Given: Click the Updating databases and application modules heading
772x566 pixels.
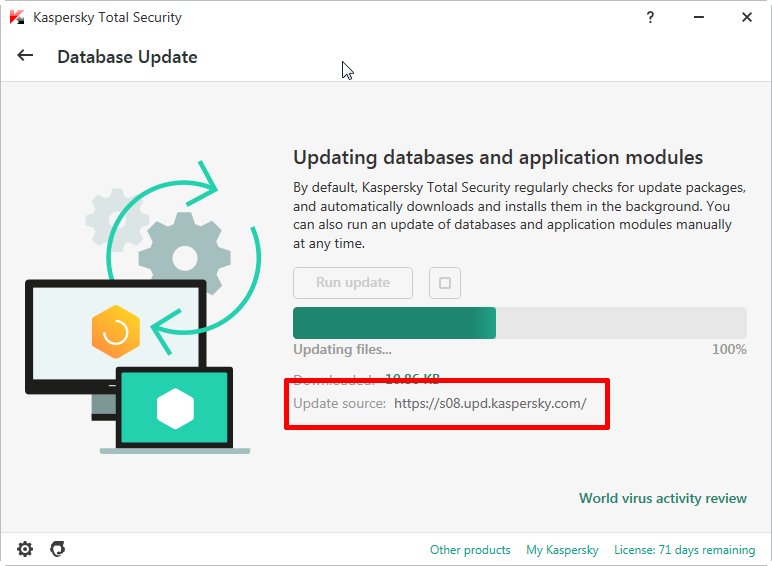Looking at the screenshot, I should (x=498, y=157).
